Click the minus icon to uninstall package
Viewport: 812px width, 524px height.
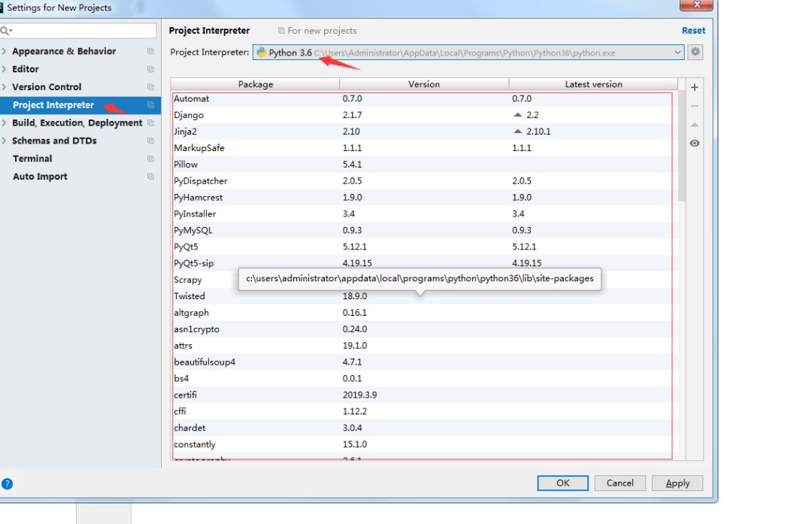695,106
